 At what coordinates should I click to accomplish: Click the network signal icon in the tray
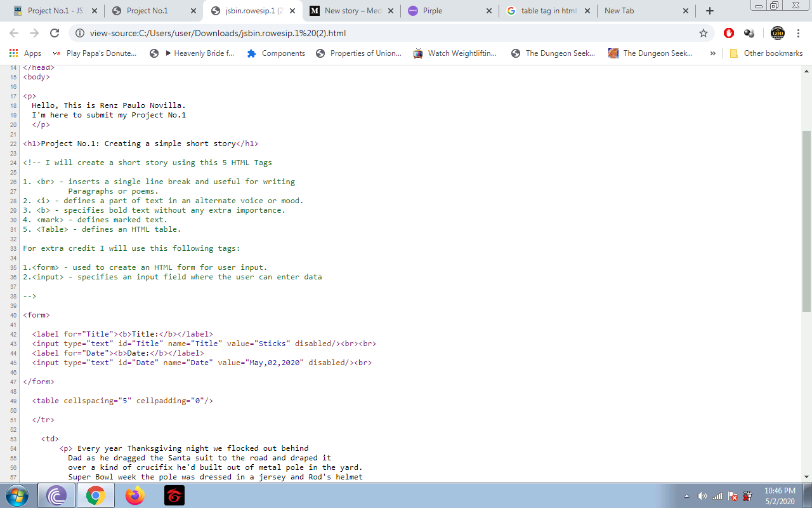(x=717, y=496)
